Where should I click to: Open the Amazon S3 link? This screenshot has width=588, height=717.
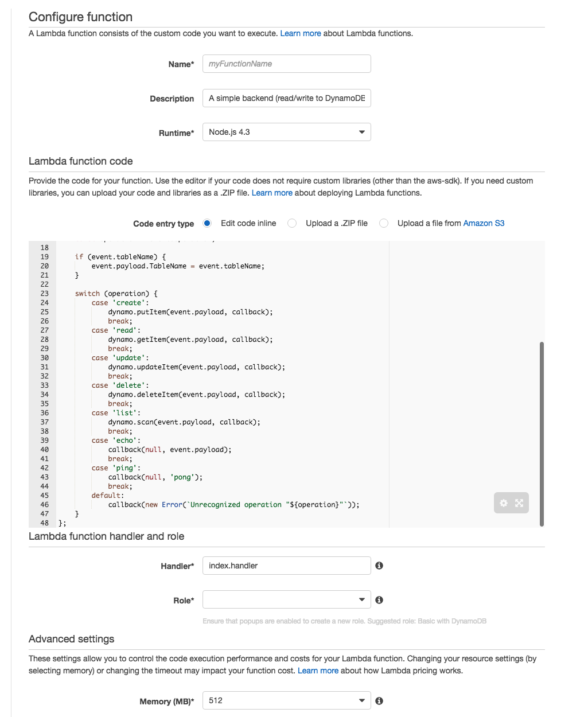coord(484,223)
